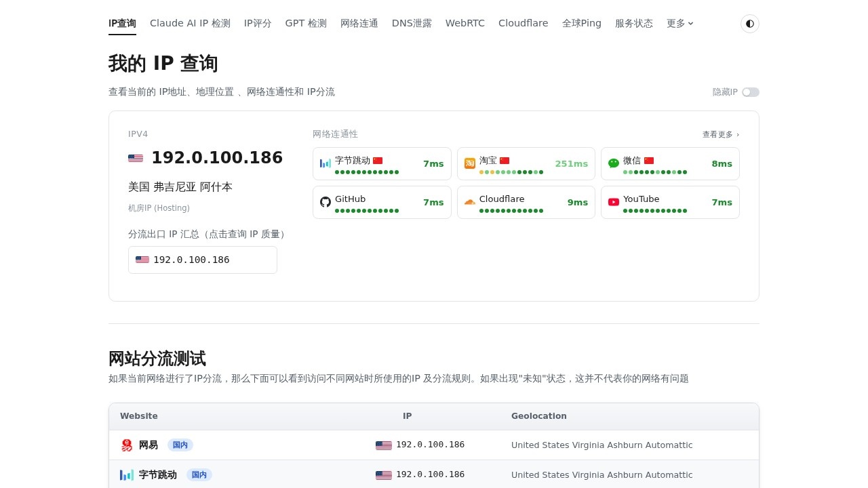View the 服务状态 page
Image resolution: width=868 pixels, height=488 pixels.
(634, 23)
